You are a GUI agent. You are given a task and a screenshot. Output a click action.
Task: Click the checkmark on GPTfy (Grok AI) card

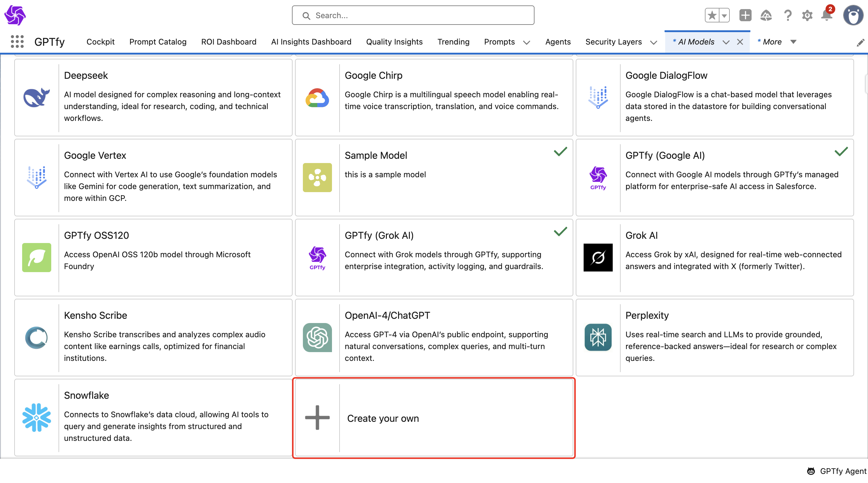point(560,232)
